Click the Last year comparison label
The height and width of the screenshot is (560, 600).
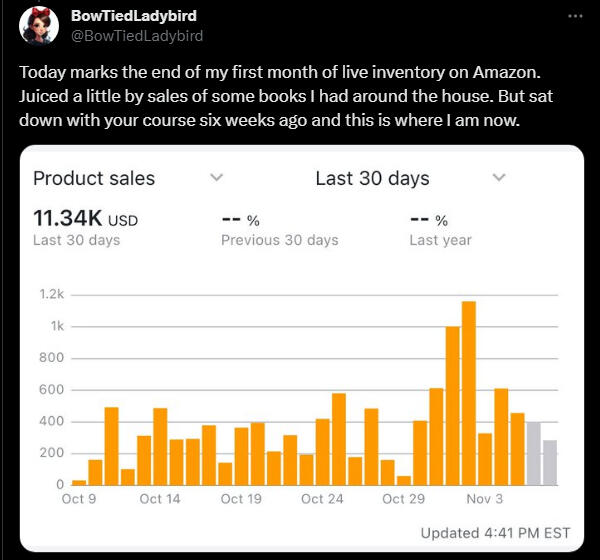click(x=440, y=240)
